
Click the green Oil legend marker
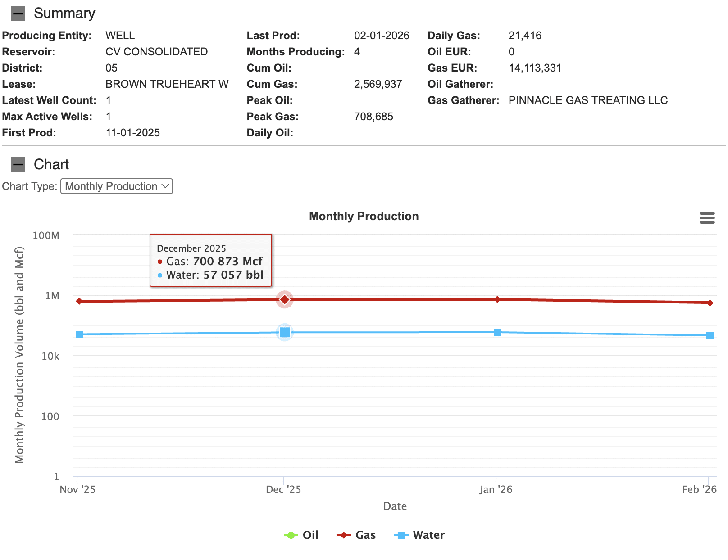(x=291, y=535)
